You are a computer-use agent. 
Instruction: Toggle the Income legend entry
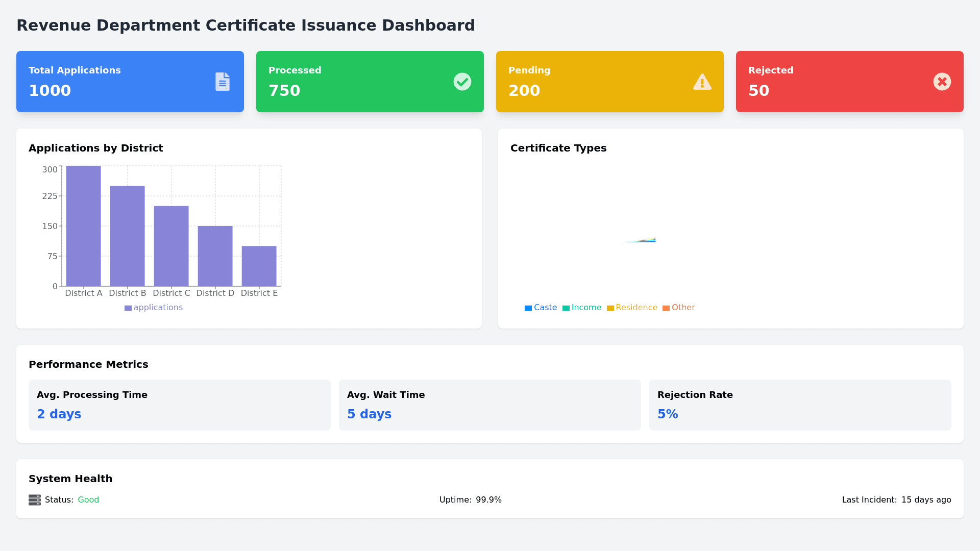click(582, 308)
